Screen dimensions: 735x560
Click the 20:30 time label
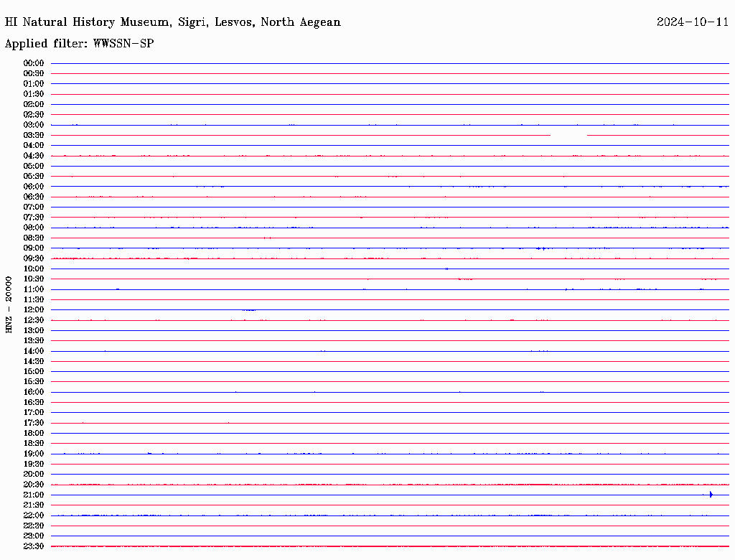pos(34,485)
